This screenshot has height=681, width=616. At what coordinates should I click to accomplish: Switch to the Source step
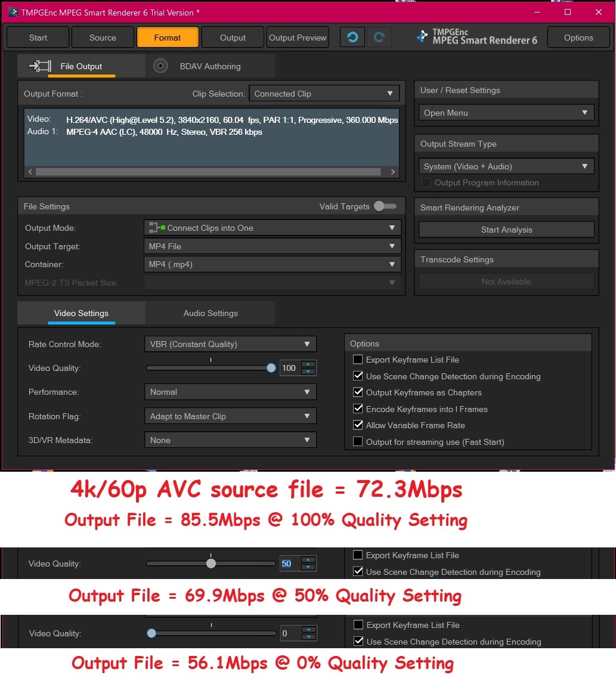pyautogui.click(x=103, y=38)
